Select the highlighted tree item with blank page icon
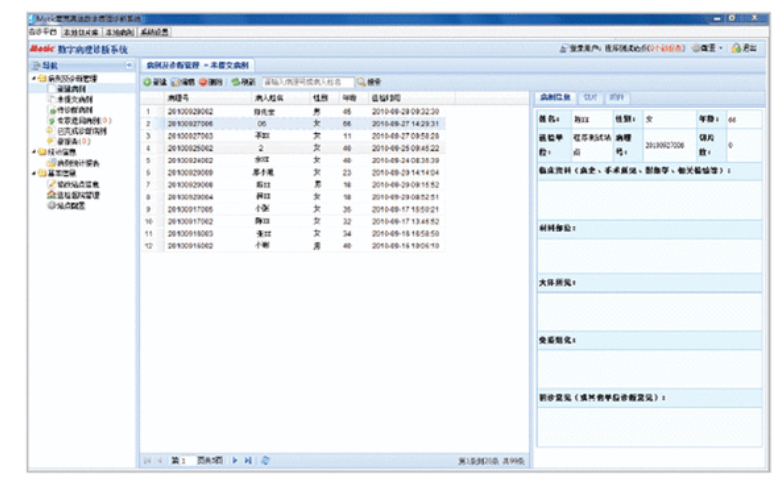This screenshot has height=485, width=776. coord(67,89)
